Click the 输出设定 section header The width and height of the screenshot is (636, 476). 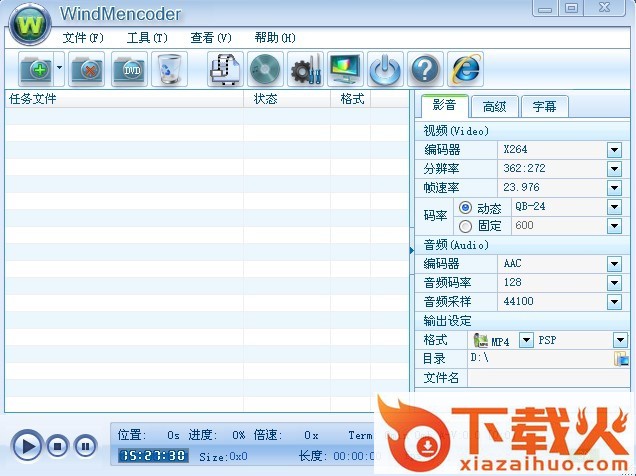tap(522, 321)
